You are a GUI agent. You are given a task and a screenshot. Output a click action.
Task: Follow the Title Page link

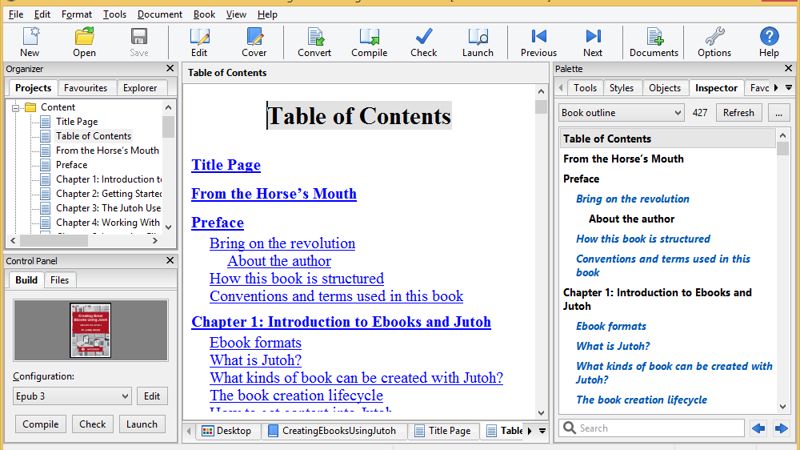[x=226, y=165]
